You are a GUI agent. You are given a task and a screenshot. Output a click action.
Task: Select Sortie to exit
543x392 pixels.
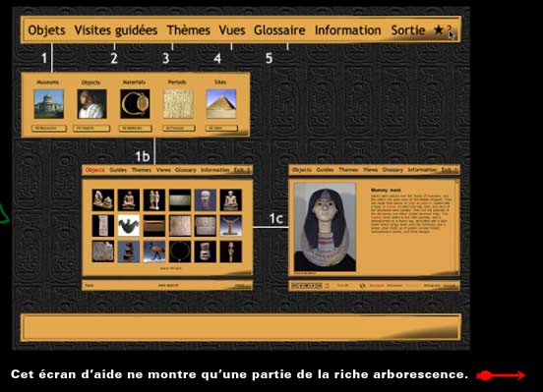pos(408,30)
